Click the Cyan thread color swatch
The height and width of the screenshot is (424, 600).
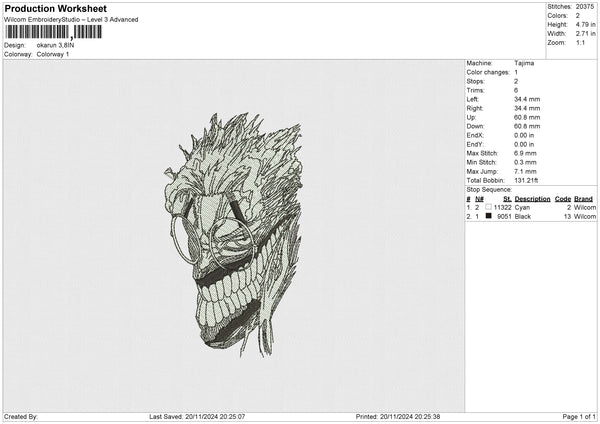tap(488, 207)
